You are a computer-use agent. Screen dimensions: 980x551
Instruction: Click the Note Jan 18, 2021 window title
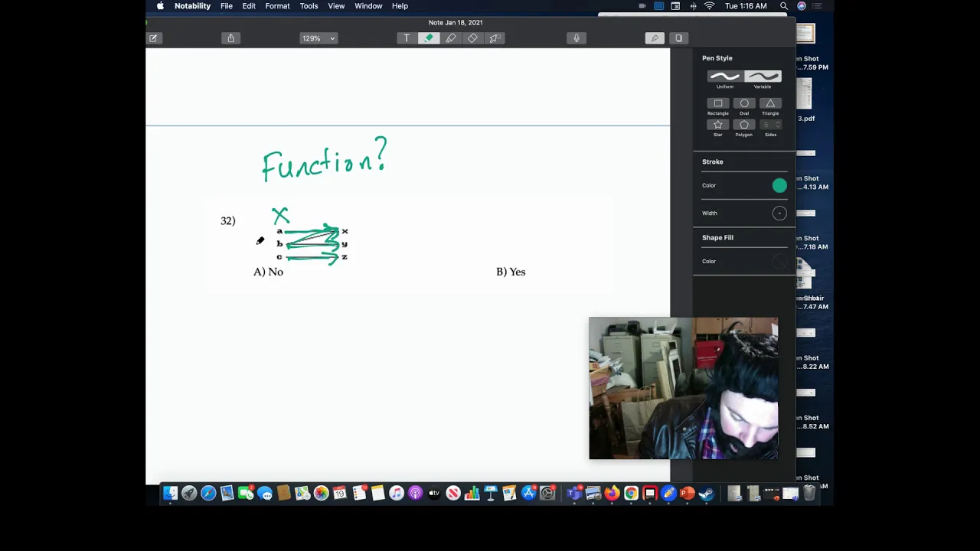(x=456, y=23)
